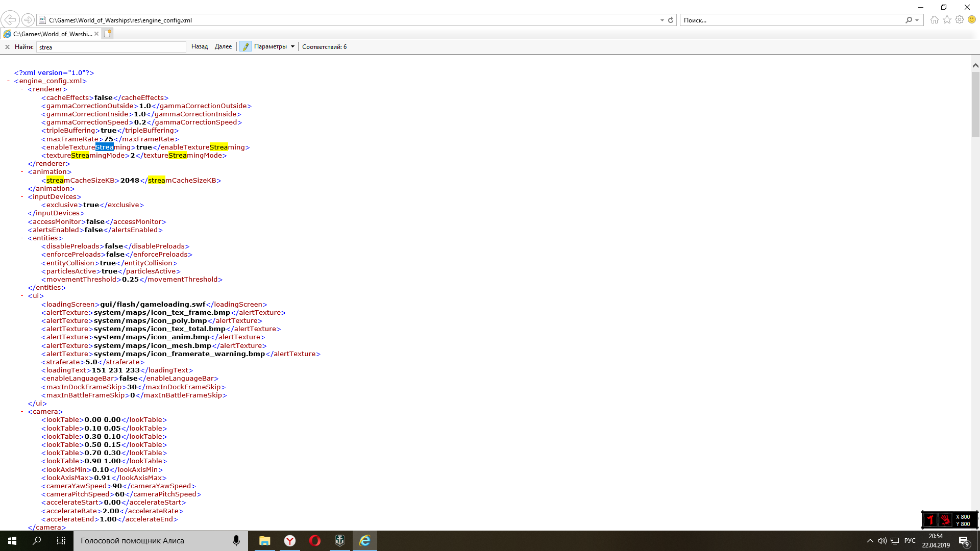Open File Explorer from the taskbar
This screenshot has height=551, width=980.
(264, 541)
